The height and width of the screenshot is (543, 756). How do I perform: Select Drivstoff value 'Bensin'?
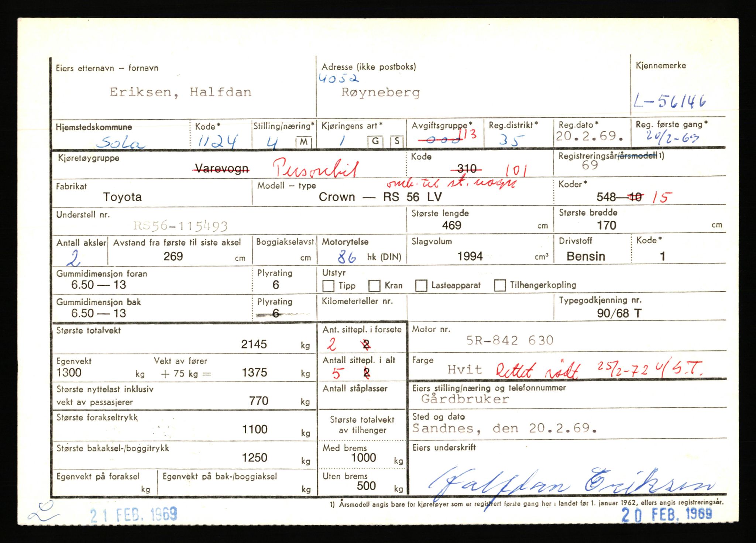[586, 256]
